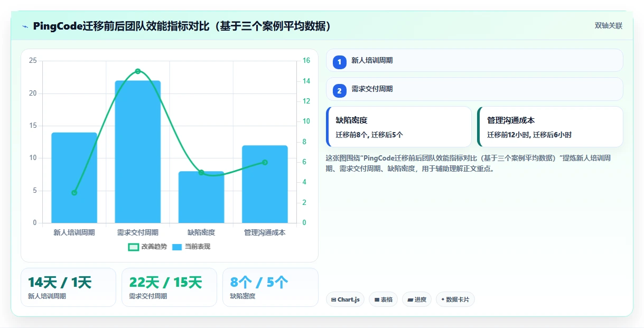Viewport: 644px width, 328px height.
Task: Click the icon inside the Chart.js tag
Action: tap(333, 299)
